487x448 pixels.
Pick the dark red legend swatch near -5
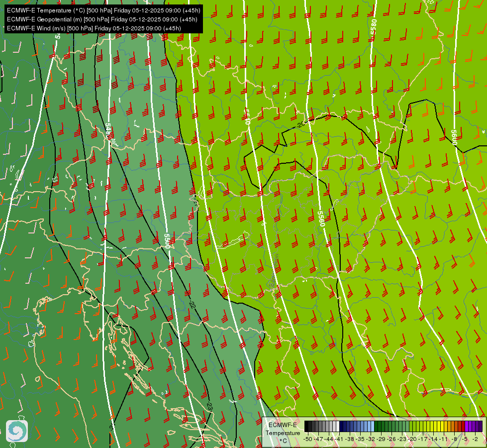click(x=463, y=426)
